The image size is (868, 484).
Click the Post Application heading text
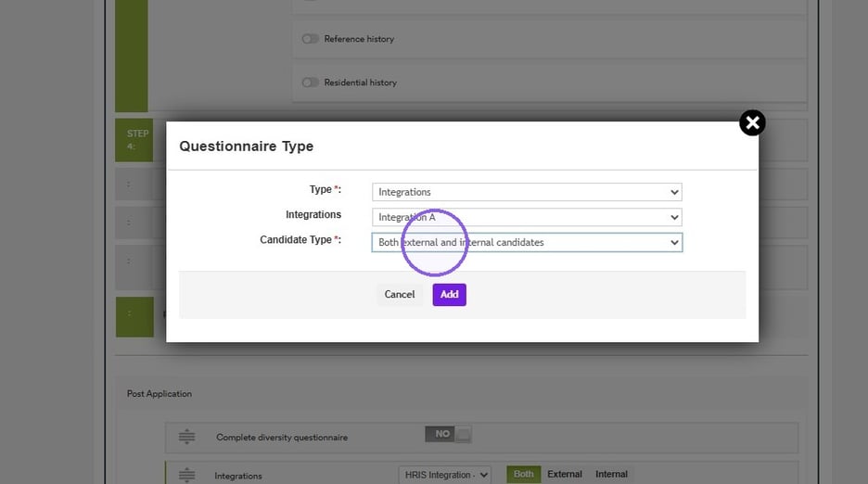[x=160, y=394]
